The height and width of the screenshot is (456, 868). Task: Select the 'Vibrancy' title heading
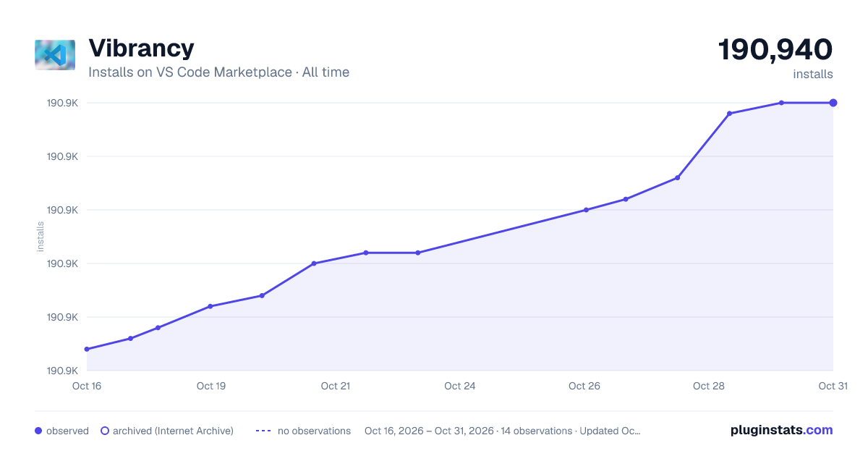141,48
